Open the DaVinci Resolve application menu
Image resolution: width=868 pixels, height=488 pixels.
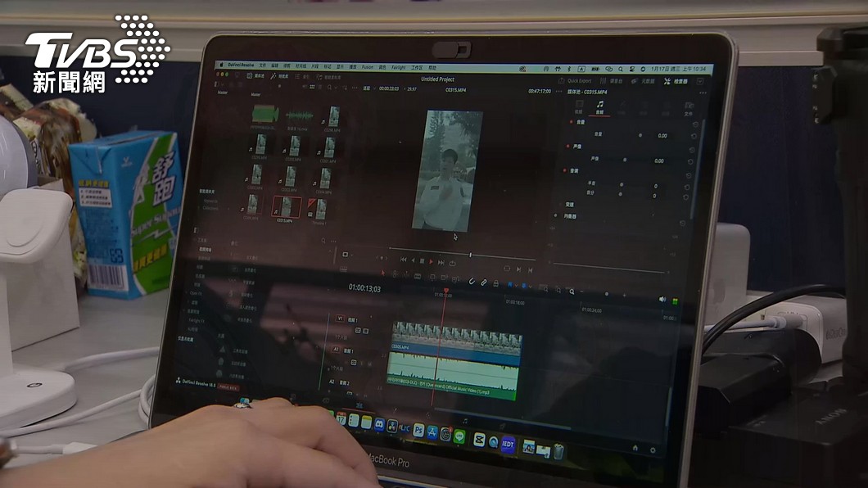242,65
